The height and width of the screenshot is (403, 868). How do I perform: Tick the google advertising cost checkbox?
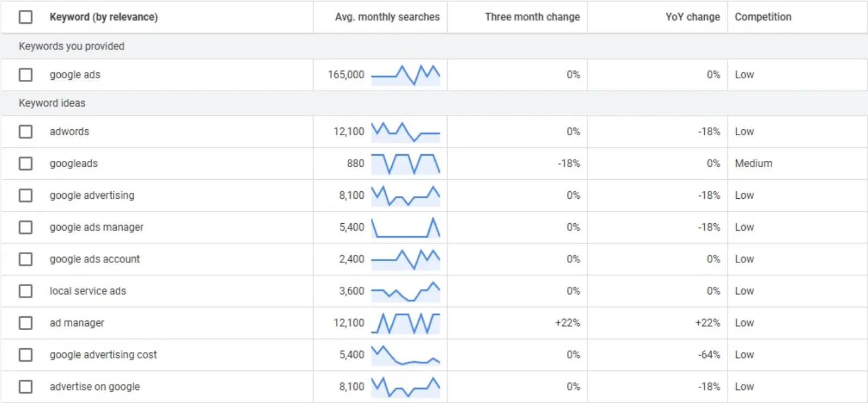click(x=25, y=355)
